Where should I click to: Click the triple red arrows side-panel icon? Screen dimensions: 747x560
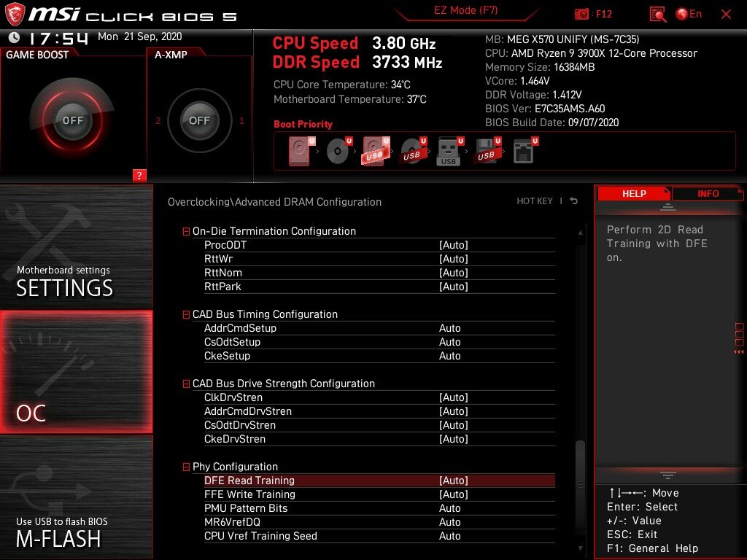pos(739,352)
